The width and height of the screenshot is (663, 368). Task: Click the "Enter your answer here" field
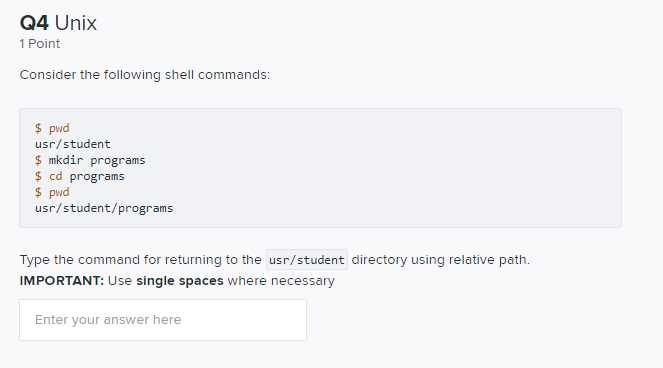point(163,320)
